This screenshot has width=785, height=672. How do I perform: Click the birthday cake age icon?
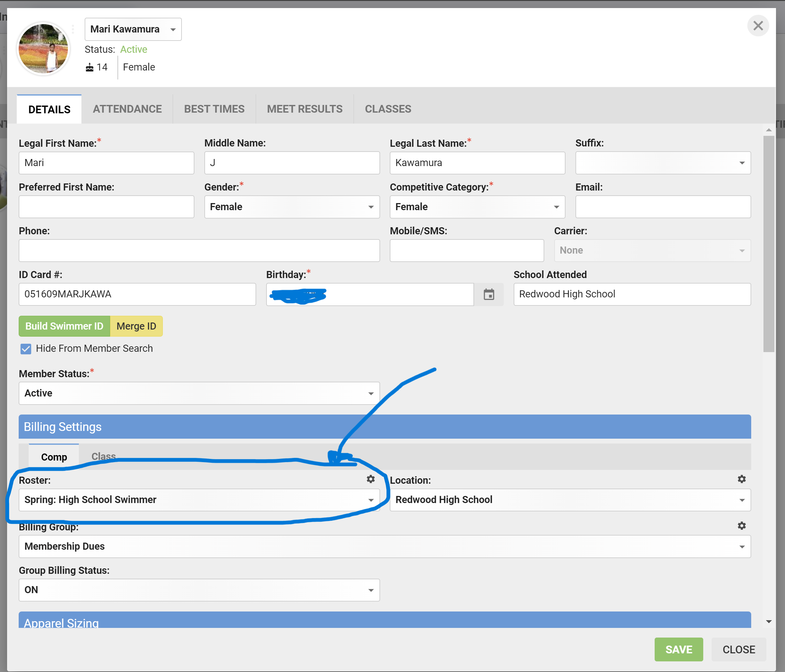[89, 67]
